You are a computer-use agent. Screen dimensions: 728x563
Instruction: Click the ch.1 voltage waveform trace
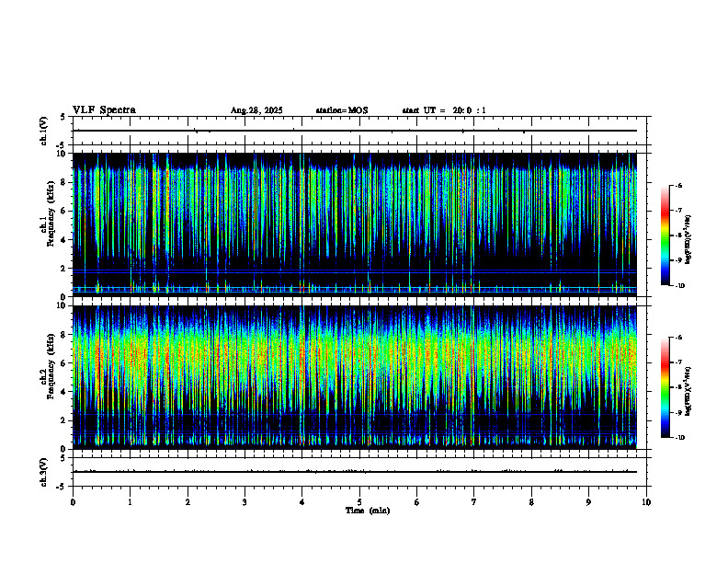click(x=355, y=131)
